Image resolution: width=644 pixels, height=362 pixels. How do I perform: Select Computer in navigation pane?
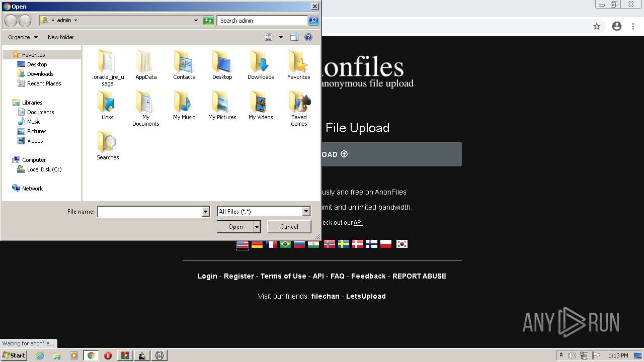tap(34, 160)
